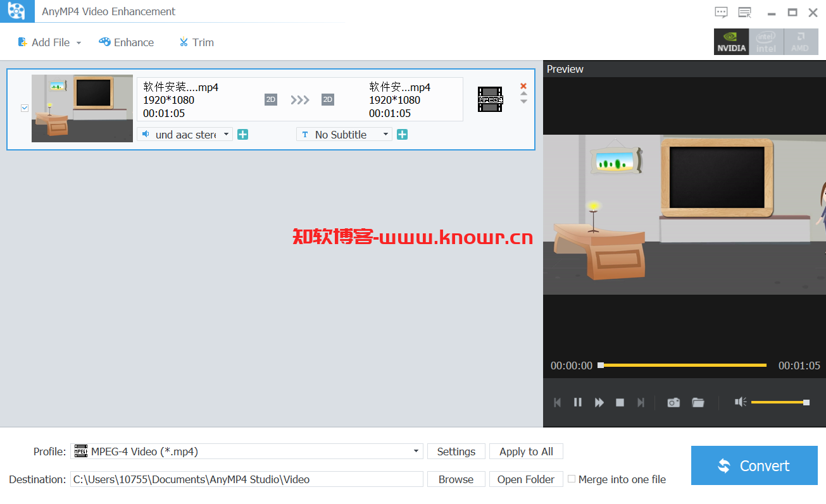Pause the preview playback
Screen dimensions: 826x504
(578, 402)
